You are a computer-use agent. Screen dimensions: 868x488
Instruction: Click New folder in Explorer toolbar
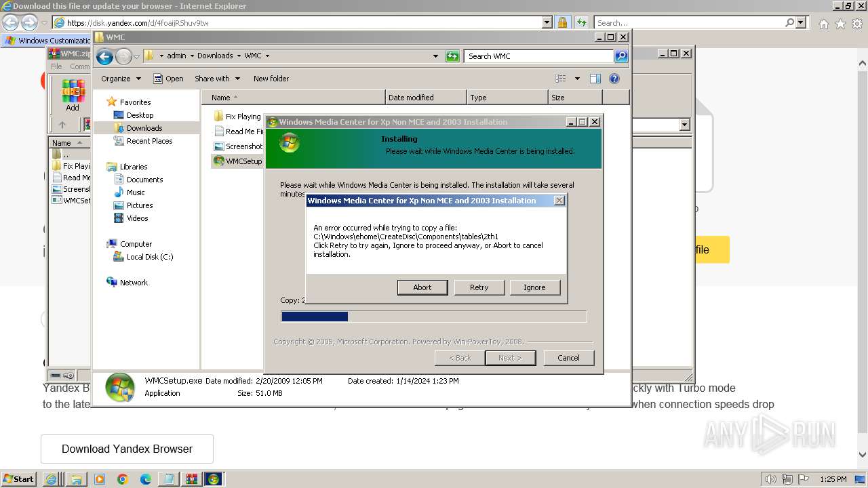click(x=271, y=79)
